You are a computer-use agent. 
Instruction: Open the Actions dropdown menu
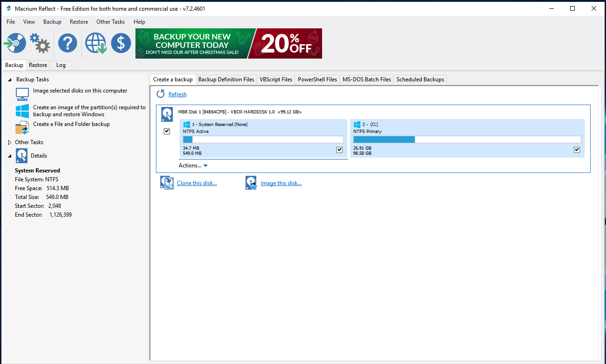click(193, 165)
